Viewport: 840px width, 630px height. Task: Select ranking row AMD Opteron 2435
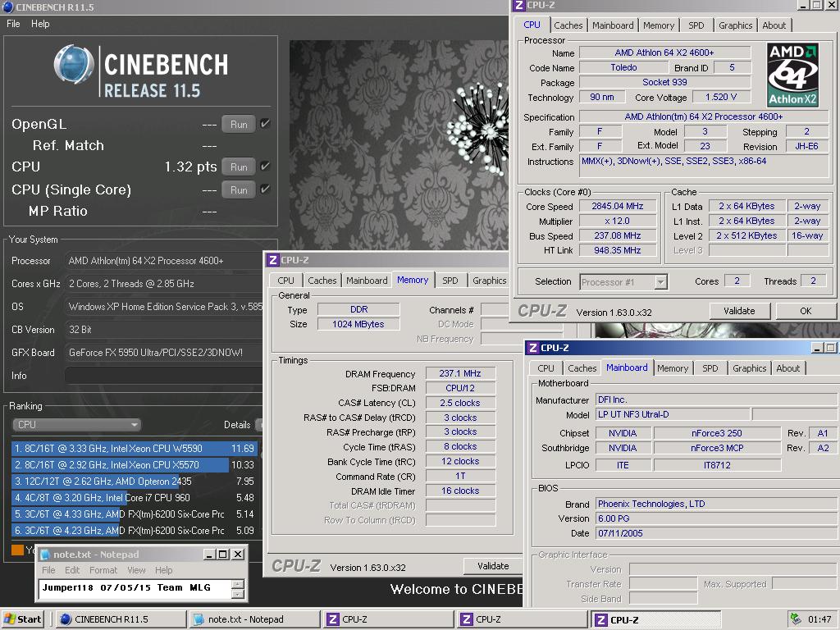click(134, 481)
